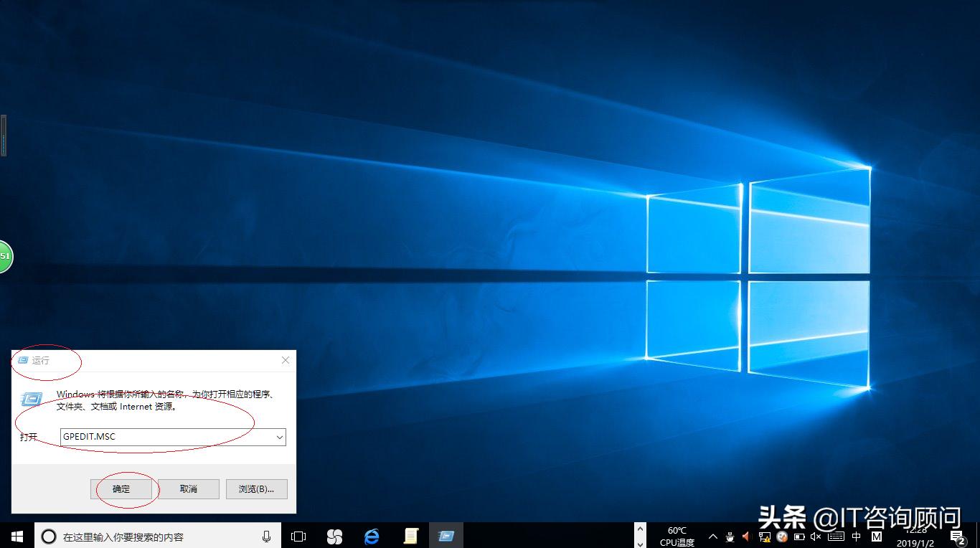The width and height of the screenshot is (980, 548).
Task: Expand the hidden tray icons chevron
Action: click(x=712, y=536)
